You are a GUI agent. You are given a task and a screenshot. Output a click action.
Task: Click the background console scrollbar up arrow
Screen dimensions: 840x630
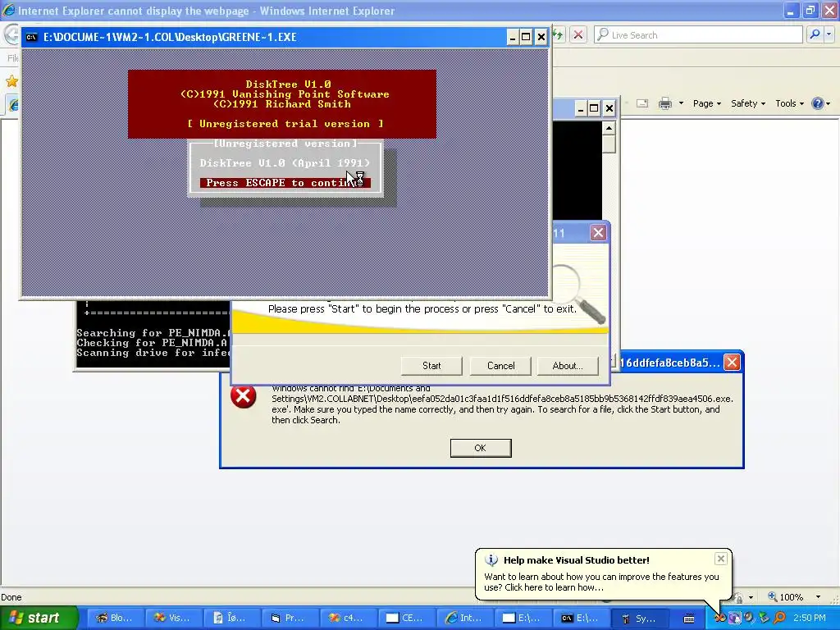(609, 128)
